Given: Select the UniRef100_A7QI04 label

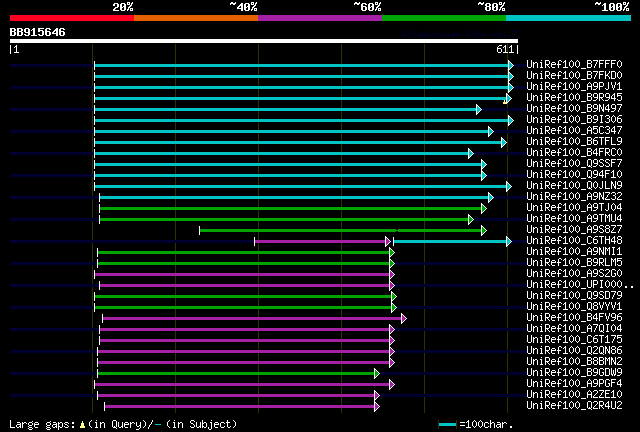Looking at the screenshot, I should click(574, 329).
